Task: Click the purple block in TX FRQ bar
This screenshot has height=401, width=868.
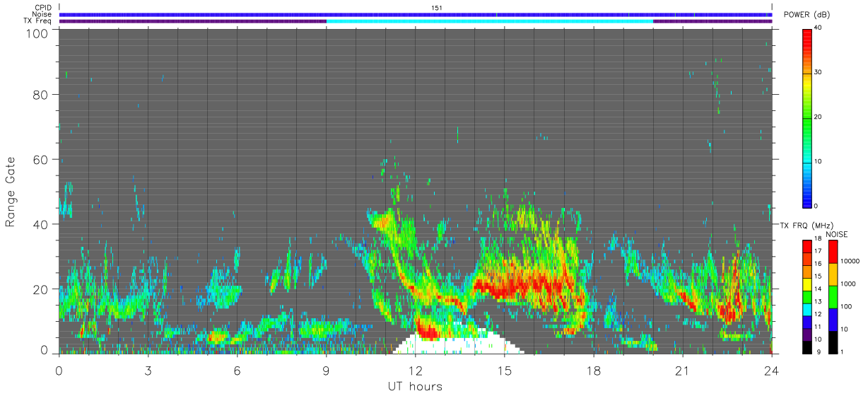Action: [x=807, y=335]
